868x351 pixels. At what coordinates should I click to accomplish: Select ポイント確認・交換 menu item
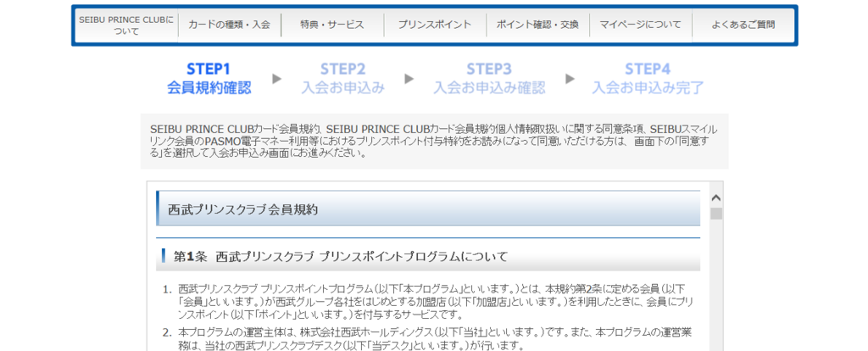[537, 25]
